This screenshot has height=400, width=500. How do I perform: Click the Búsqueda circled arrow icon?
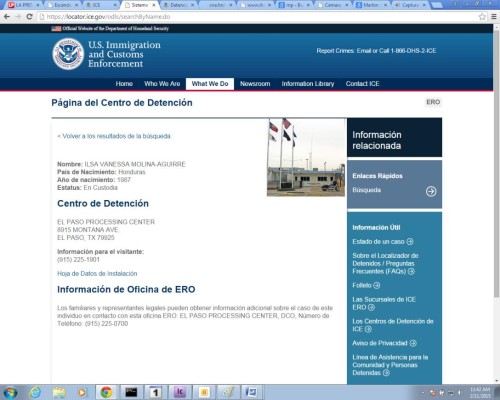[431, 191]
